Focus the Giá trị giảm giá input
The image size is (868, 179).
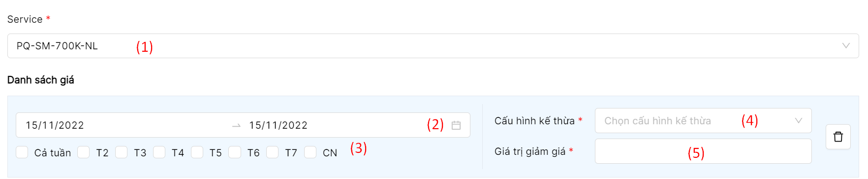pos(703,151)
